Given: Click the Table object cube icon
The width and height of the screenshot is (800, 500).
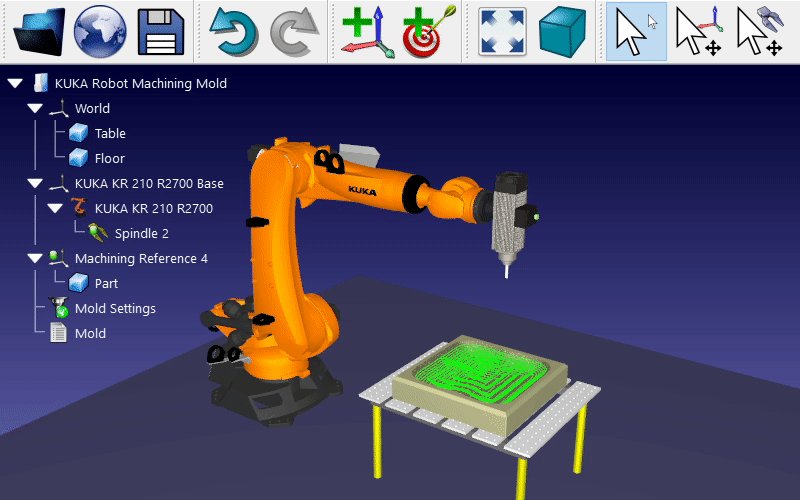Looking at the screenshot, I should (x=79, y=133).
